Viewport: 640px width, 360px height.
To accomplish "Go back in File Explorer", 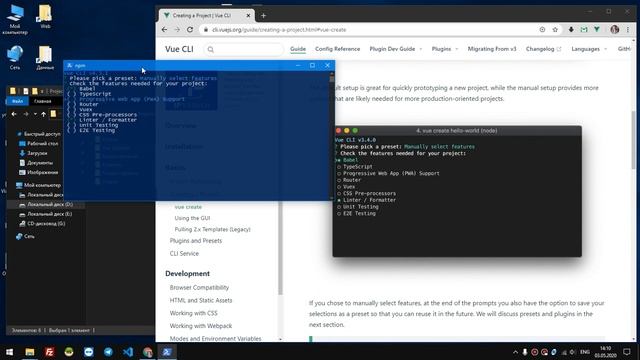I will click(14, 114).
